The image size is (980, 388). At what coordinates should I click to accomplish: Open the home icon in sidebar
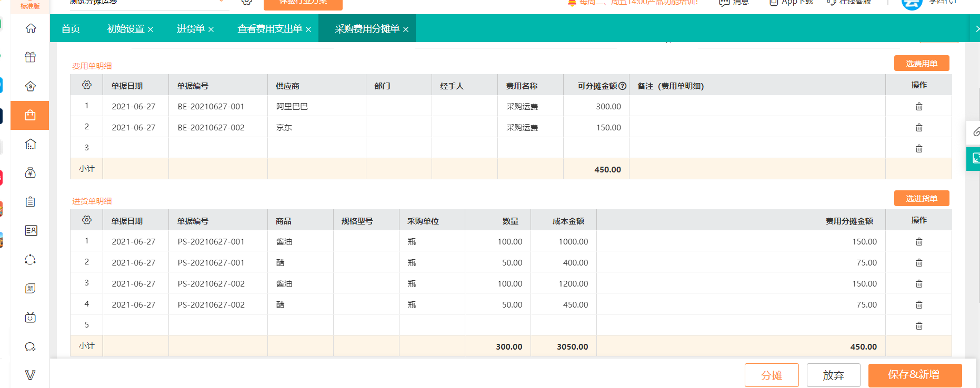pyautogui.click(x=31, y=28)
